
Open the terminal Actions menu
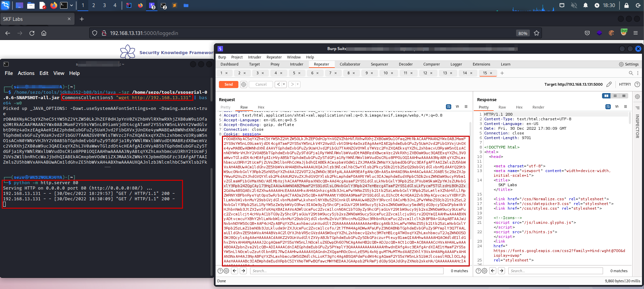click(x=26, y=73)
